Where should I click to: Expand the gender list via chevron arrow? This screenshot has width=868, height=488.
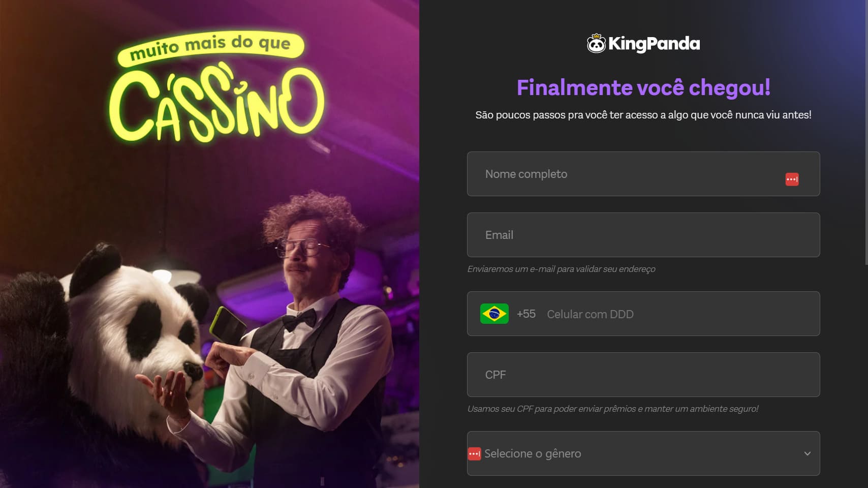[x=807, y=453]
